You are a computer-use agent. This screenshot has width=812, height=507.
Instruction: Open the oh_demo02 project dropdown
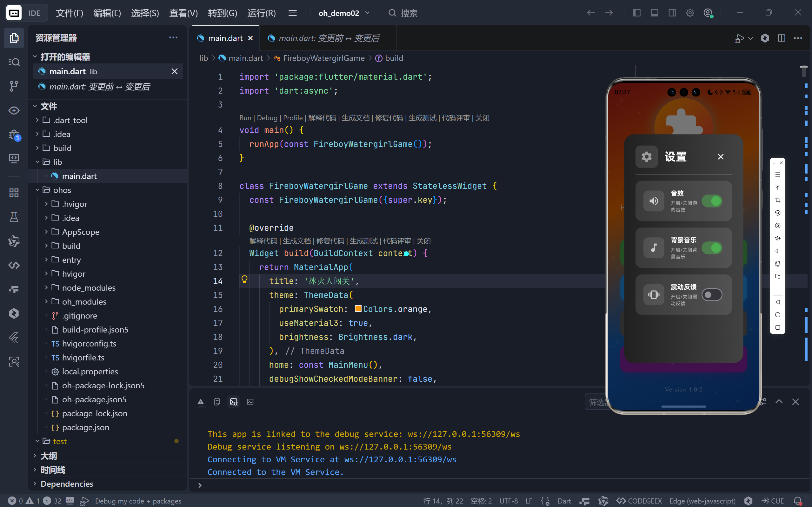344,13
